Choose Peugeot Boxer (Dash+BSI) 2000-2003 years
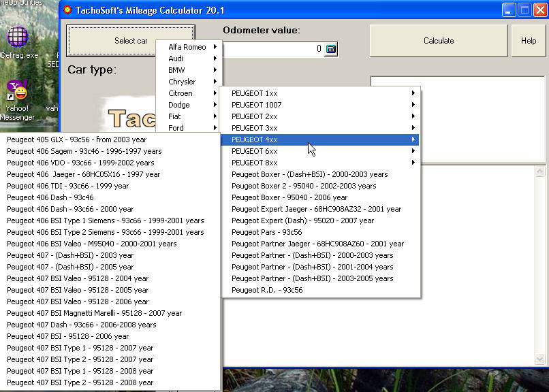The height and width of the screenshot is (392, 549). [321, 174]
